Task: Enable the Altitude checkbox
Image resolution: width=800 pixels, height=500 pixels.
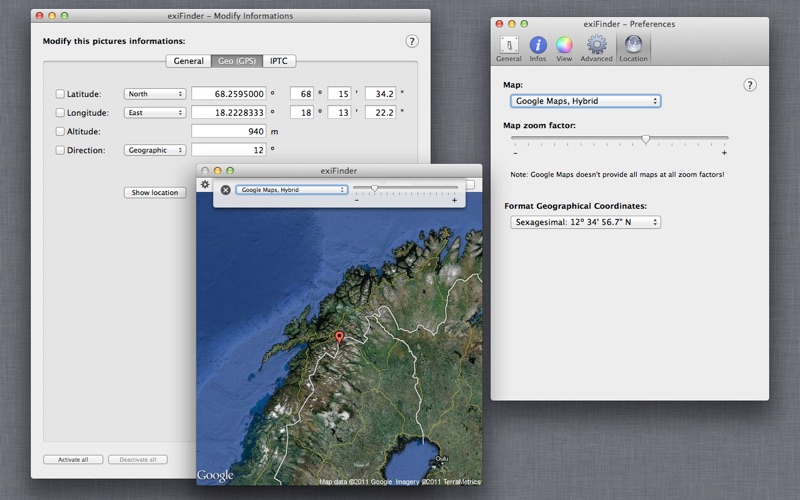Action: tap(60, 131)
